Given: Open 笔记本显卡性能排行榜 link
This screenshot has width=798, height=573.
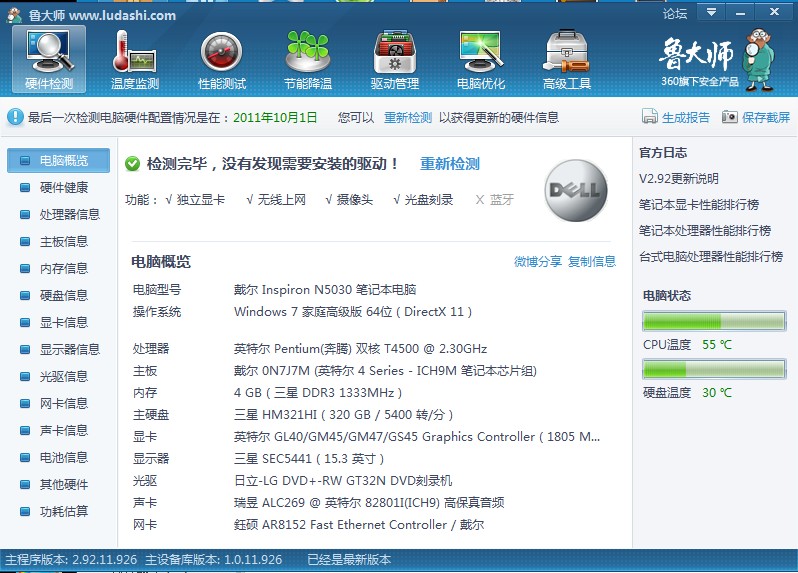Looking at the screenshot, I should tap(699, 205).
